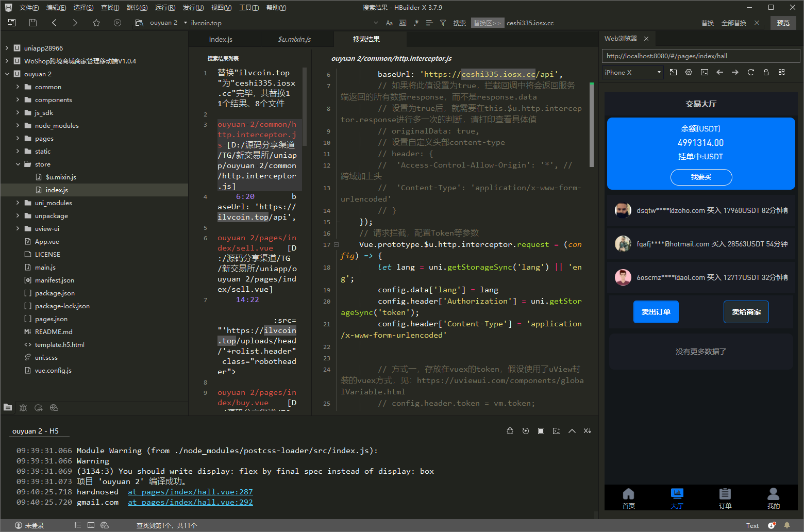Switch to the $u.mixin.js tab

coord(294,39)
